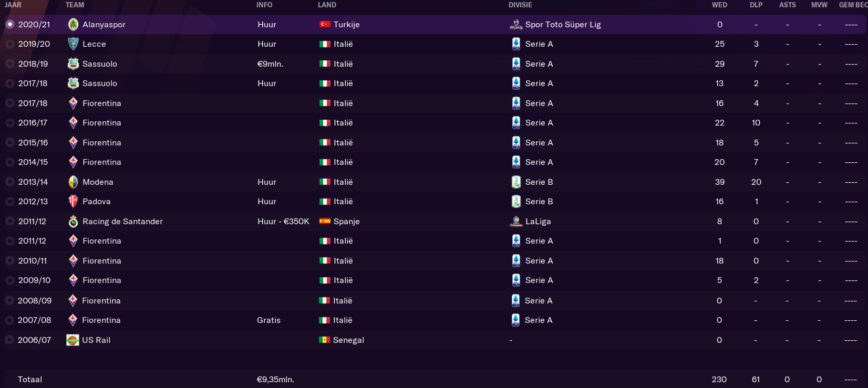Click the Racing de Santander crest
This screenshot has height=388, width=868.
click(x=73, y=221)
